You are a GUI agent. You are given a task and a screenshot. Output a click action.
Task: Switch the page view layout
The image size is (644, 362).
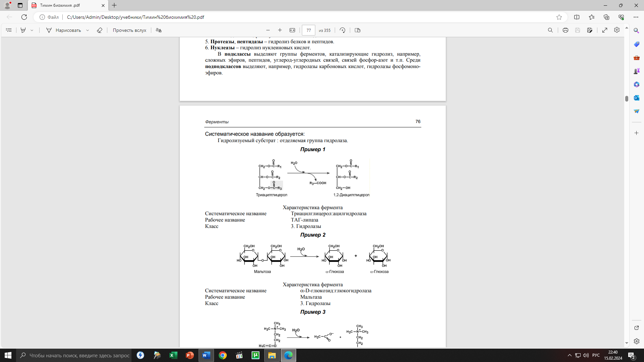tap(358, 30)
